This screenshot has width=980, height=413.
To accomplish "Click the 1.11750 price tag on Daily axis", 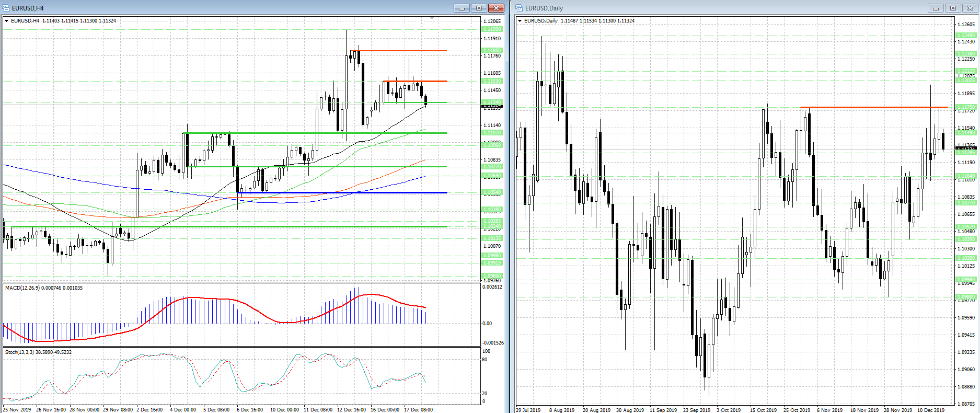I will (966, 107).
